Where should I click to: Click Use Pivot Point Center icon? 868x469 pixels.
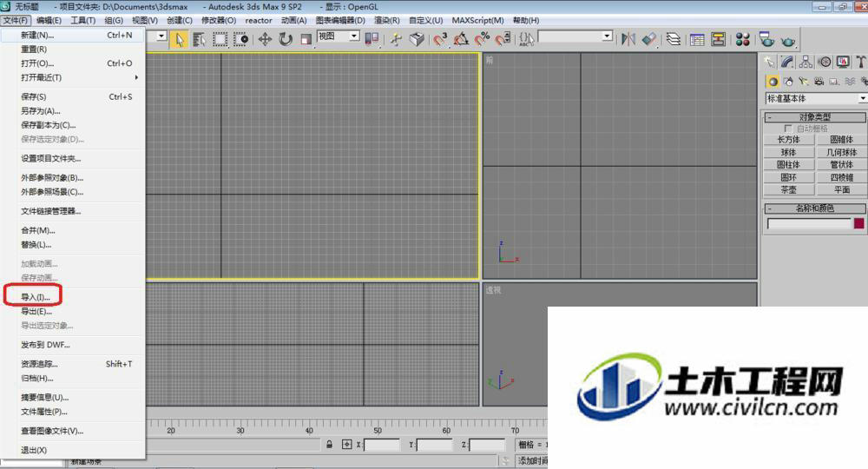[372, 39]
